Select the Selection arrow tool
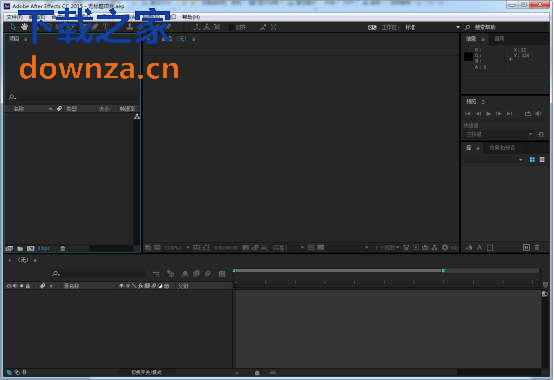 tap(13, 27)
